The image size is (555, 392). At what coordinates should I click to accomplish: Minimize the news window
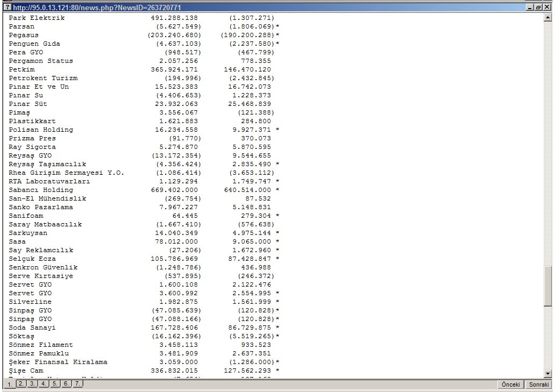coord(530,7)
